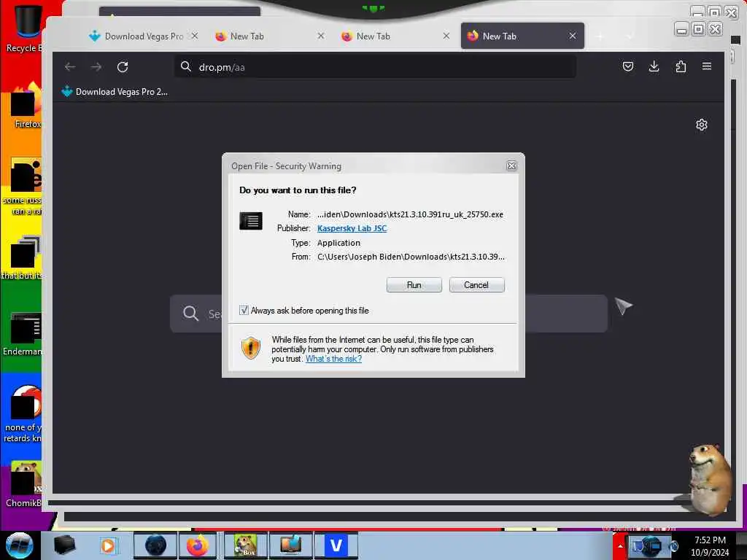The width and height of the screenshot is (747, 560).
Task: Close the Security Warning dialog with X
Action: click(x=511, y=166)
